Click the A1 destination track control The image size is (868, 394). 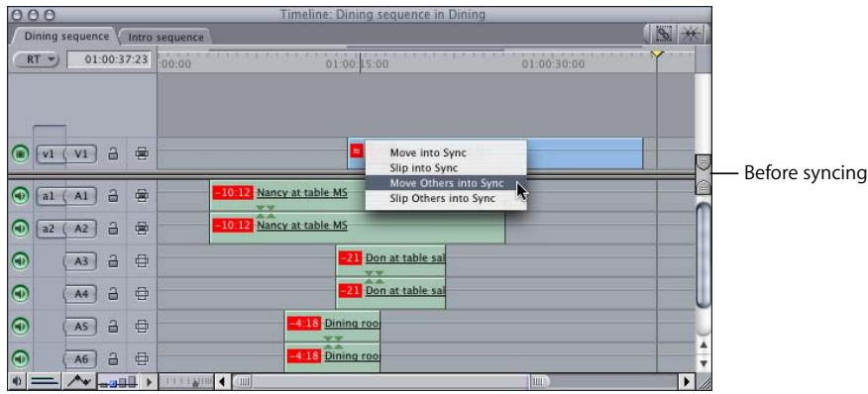81,196
